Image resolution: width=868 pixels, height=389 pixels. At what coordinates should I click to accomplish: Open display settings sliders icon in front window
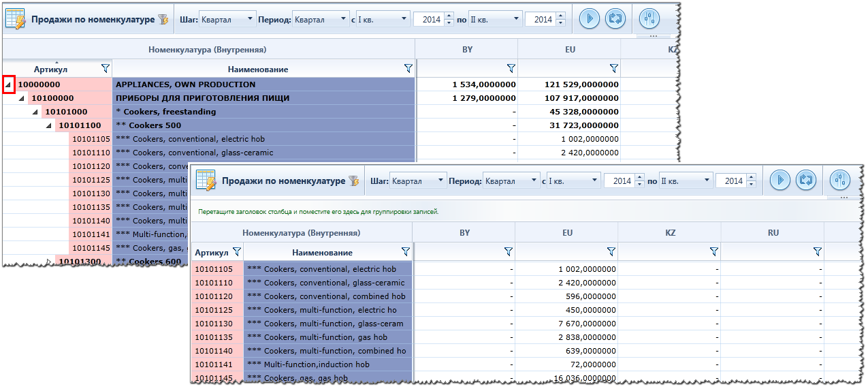tap(841, 180)
